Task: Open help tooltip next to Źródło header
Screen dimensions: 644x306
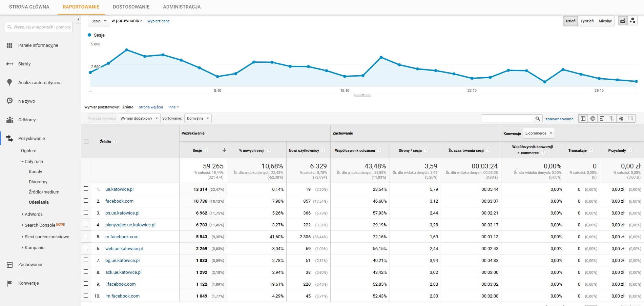Action: coord(115,142)
